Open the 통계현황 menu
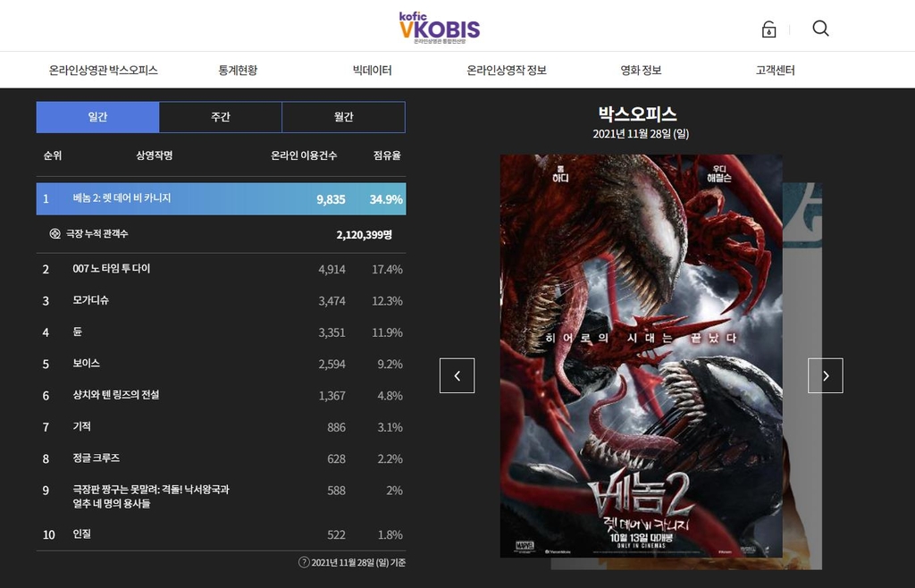The width and height of the screenshot is (915, 588). (x=238, y=70)
